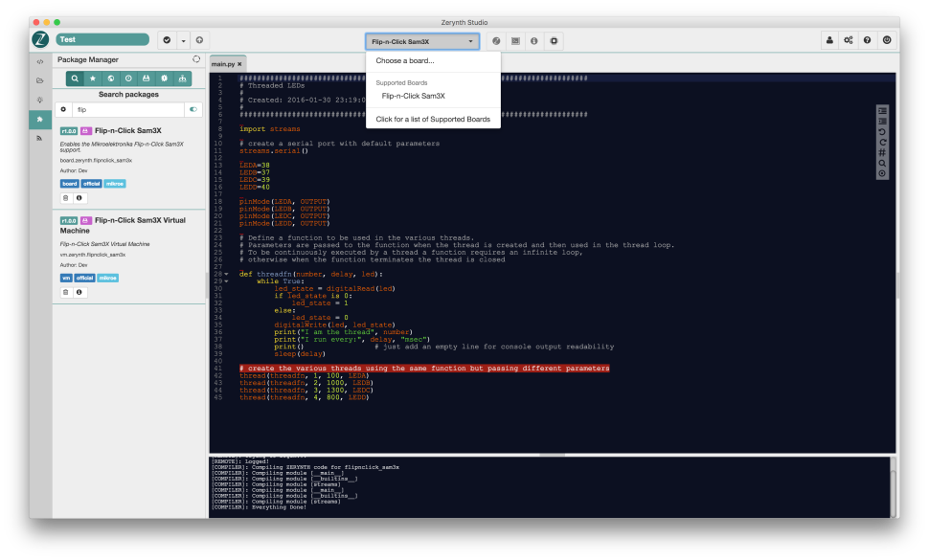The width and height of the screenshot is (929, 560).
Task: Select the hierarchy tree packages tab
Action: (x=183, y=78)
